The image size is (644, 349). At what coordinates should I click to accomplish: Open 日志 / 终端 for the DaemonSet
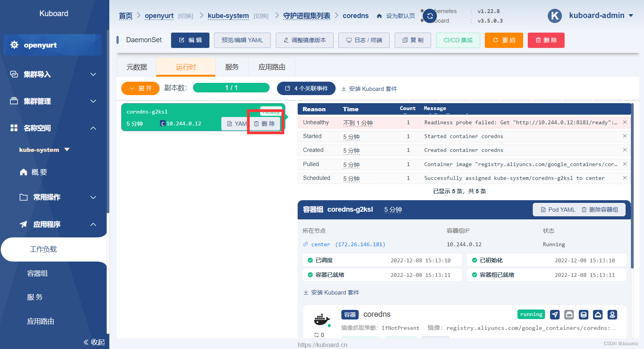point(364,40)
